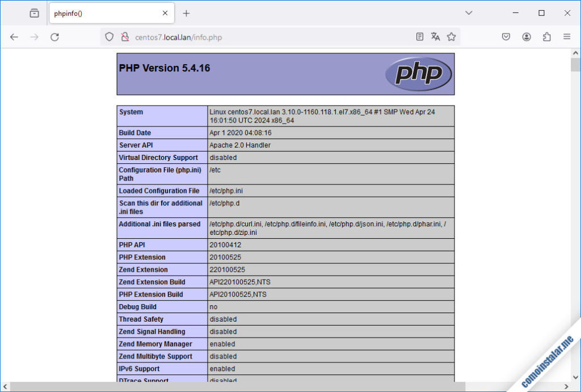Click IPv6 Support label
Image resolution: width=581 pixels, height=392 pixels.
(139, 369)
